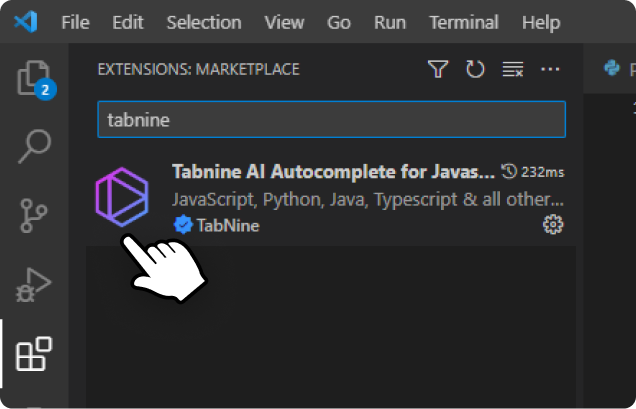Select the Extensions icon in activity bar
The width and height of the screenshot is (636, 409).
point(34,354)
